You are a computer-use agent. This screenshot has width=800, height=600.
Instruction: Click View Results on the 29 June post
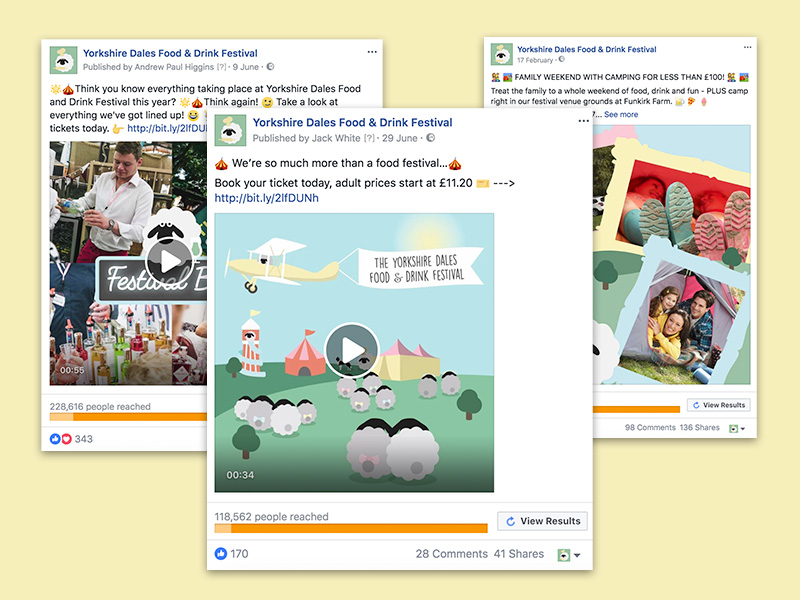point(542,521)
